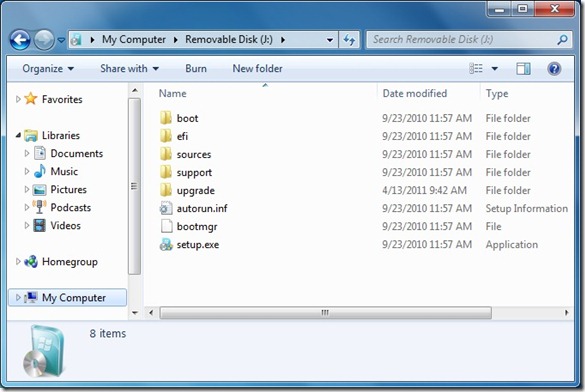Image resolution: width=585 pixels, height=392 pixels.
Task: Click the Windows setup disc icon in details pane
Action: 43,351
